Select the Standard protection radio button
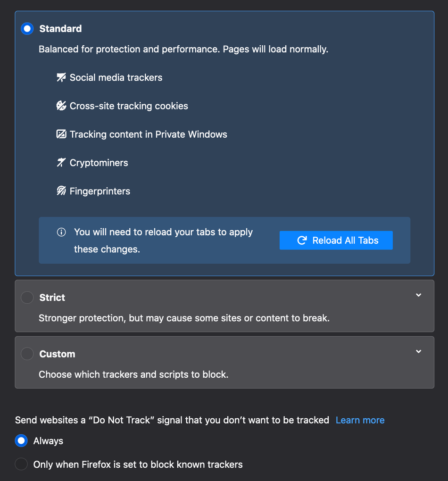Image resolution: width=448 pixels, height=481 pixels. click(x=27, y=29)
